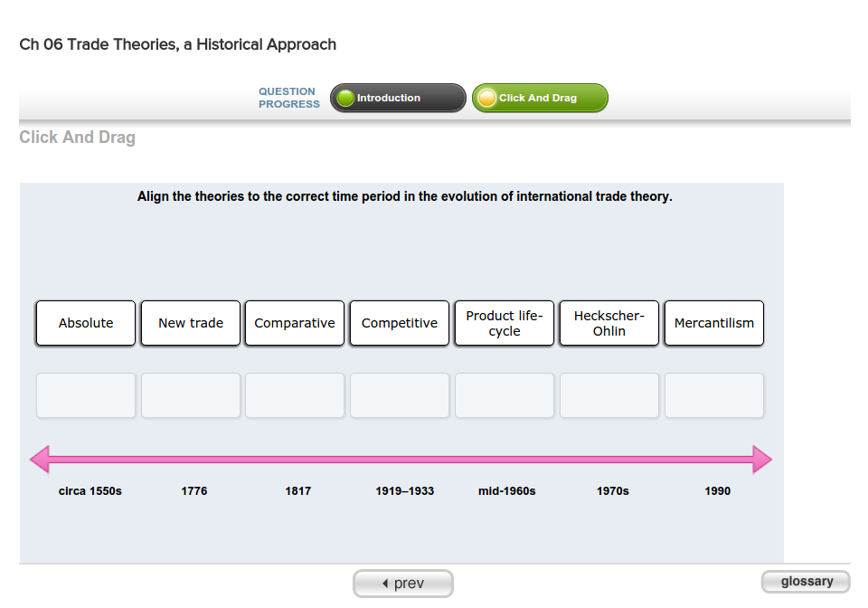Screen dimensions: 868x608
Task: Click the green dot on Introduction pill
Action: [346, 98]
